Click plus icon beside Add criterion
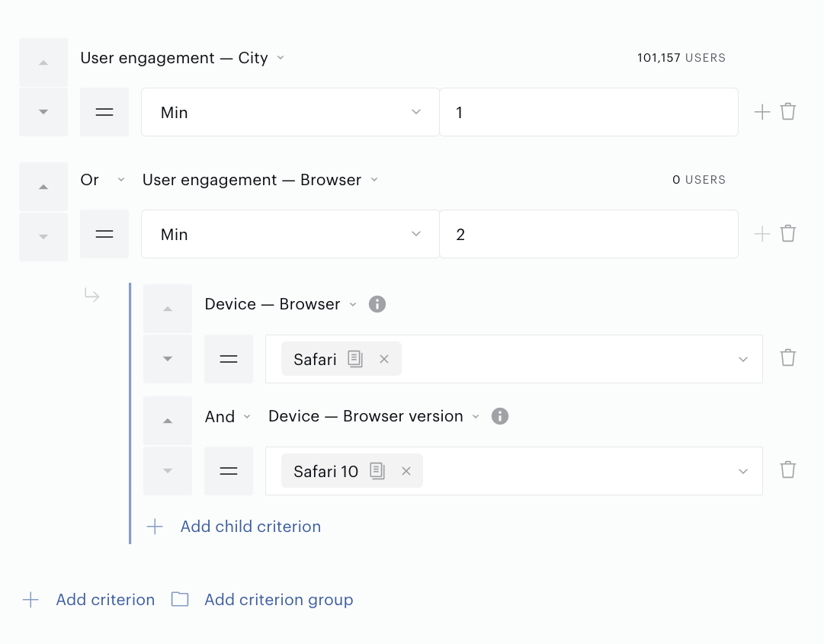 click(30, 599)
